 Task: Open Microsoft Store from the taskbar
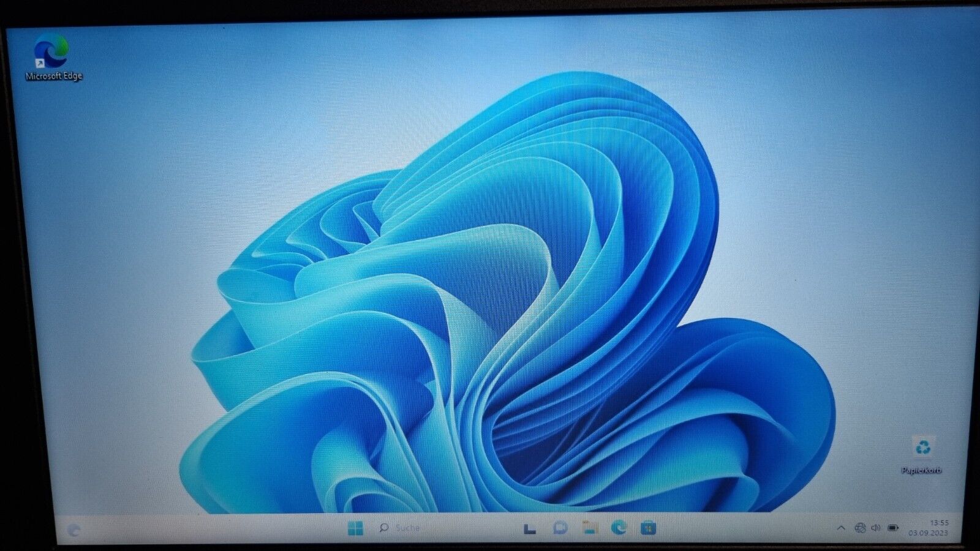pos(648,528)
